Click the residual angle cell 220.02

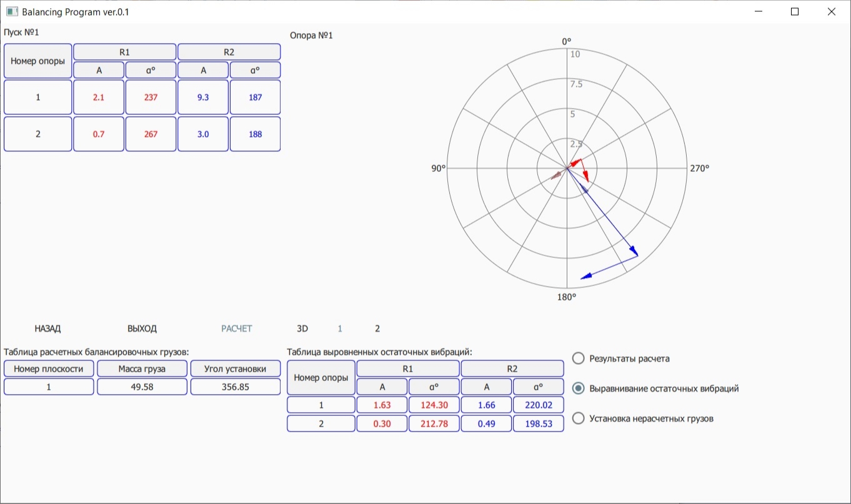(538, 405)
